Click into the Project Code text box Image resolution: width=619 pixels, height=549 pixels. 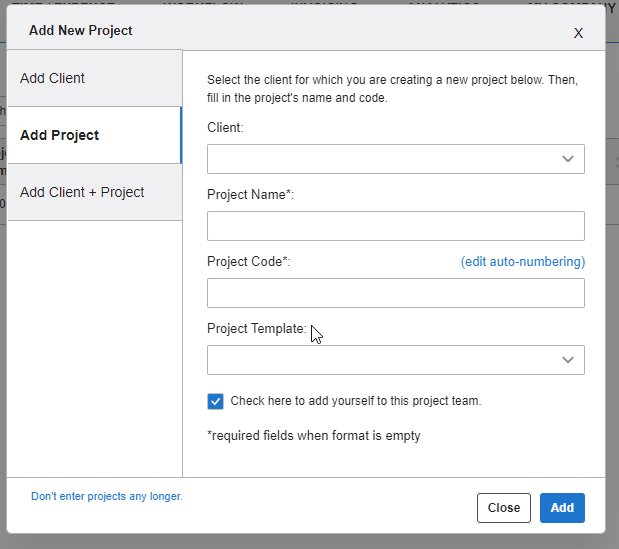395,293
